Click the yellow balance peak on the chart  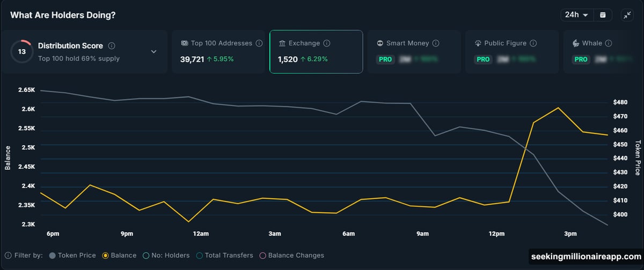pyautogui.click(x=558, y=108)
